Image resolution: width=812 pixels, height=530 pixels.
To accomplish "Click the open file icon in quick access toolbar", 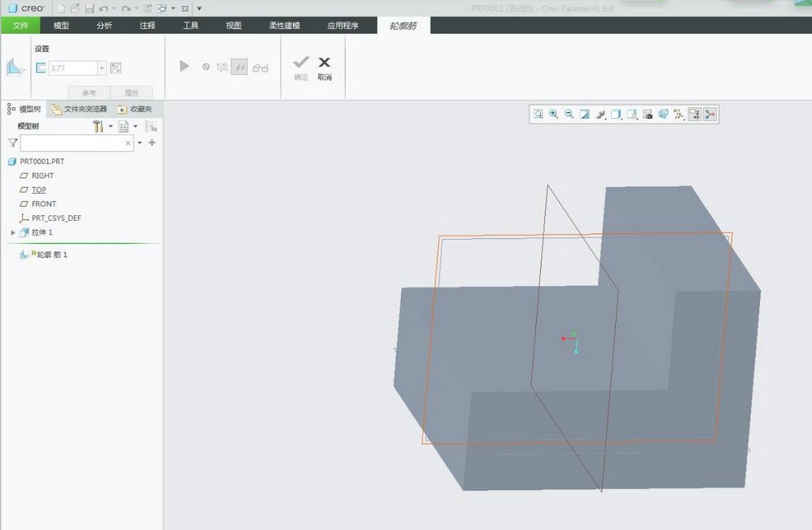I will [75, 8].
